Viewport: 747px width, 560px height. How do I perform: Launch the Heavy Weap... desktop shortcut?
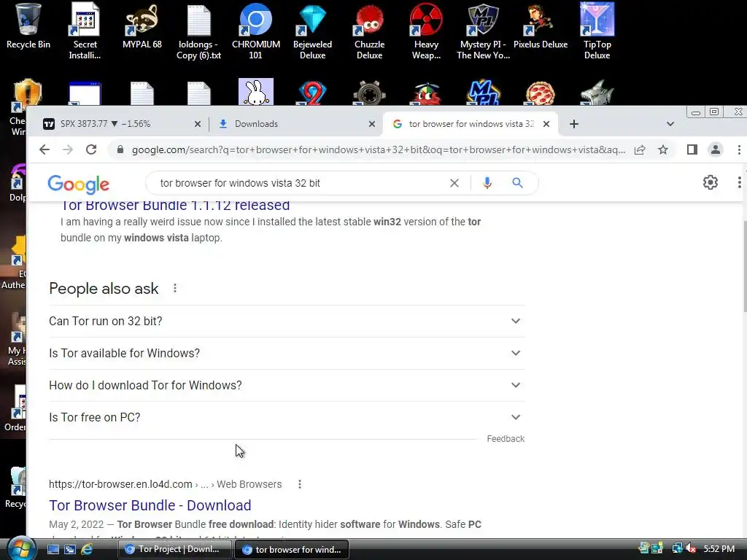coord(426,31)
